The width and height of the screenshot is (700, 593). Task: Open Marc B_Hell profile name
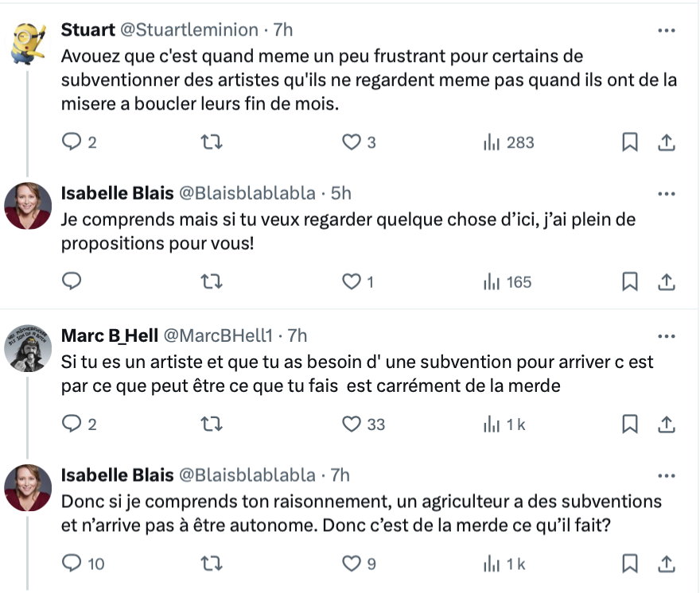click(110, 335)
